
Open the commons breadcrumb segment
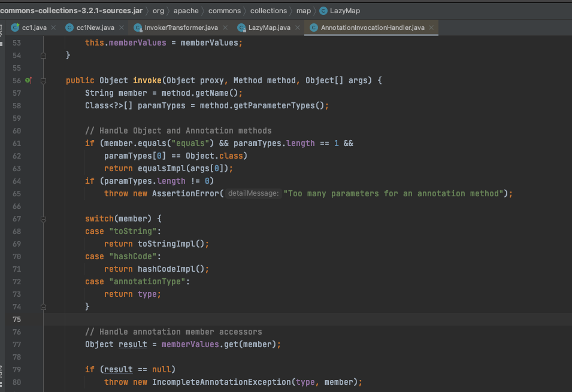[225, 11]
